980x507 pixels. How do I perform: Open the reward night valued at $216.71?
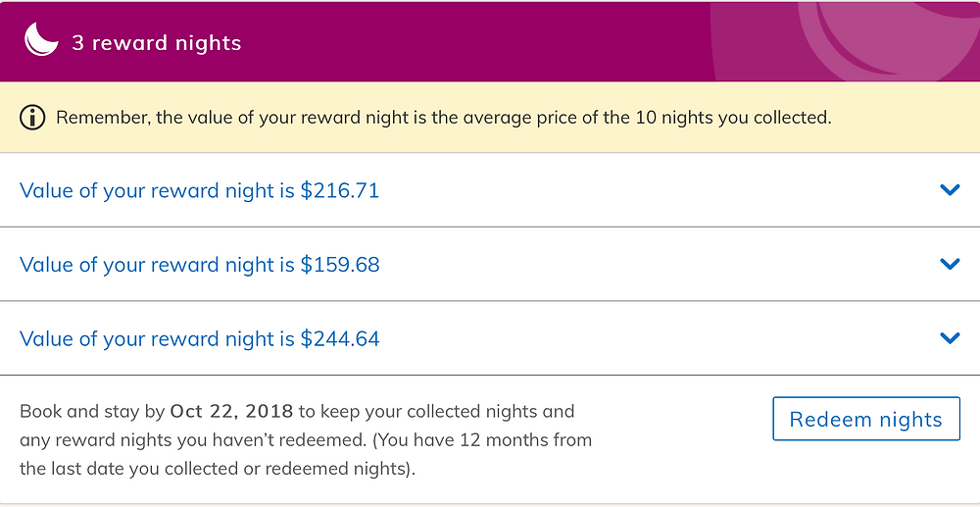(x=490, y=190)
